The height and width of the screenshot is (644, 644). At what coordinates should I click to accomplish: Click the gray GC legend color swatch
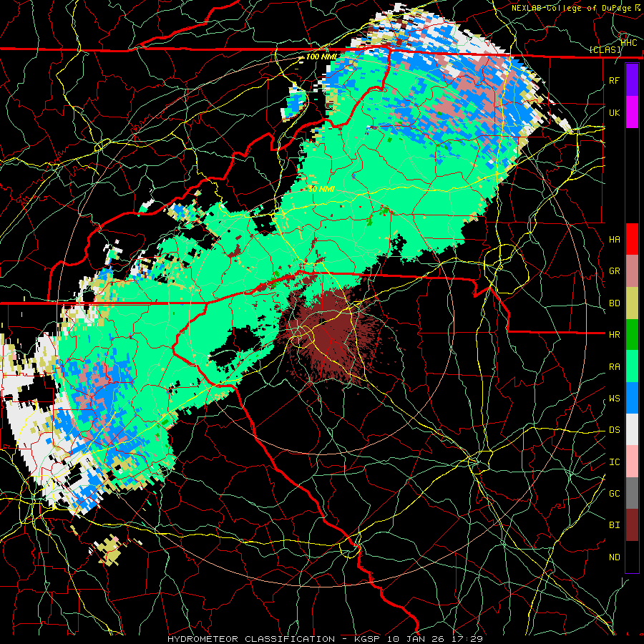click(632, 493)
